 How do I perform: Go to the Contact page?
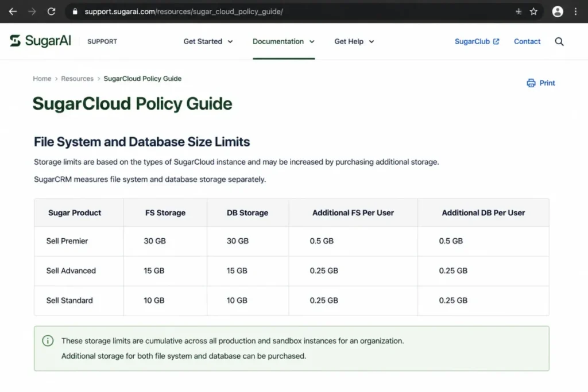click(527, 41)
